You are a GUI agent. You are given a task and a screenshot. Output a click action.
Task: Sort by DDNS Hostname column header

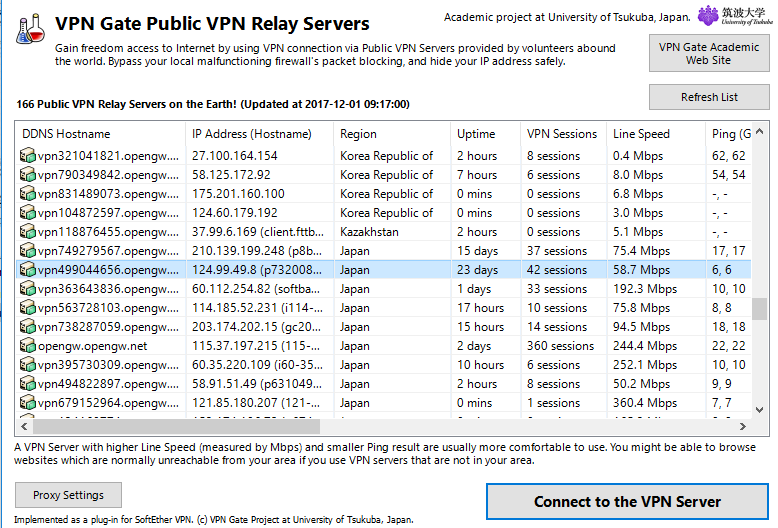click(x=100, y=134)
